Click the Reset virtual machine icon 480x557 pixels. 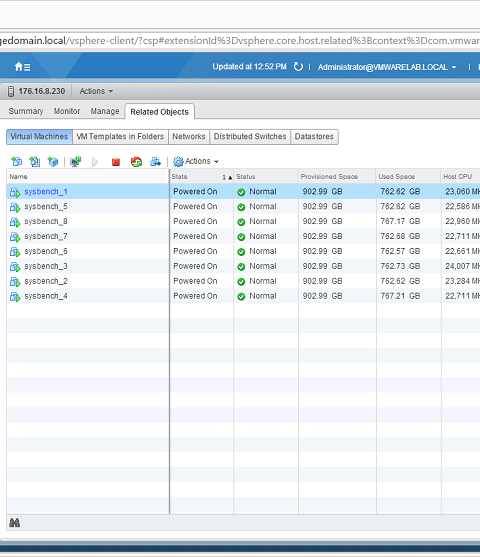136,162
